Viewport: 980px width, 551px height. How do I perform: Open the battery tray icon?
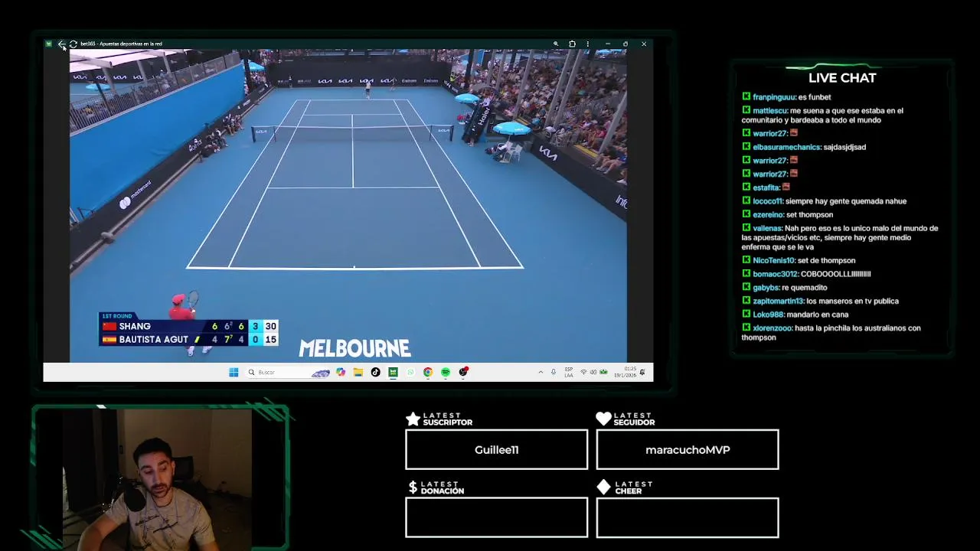point(603,372)
